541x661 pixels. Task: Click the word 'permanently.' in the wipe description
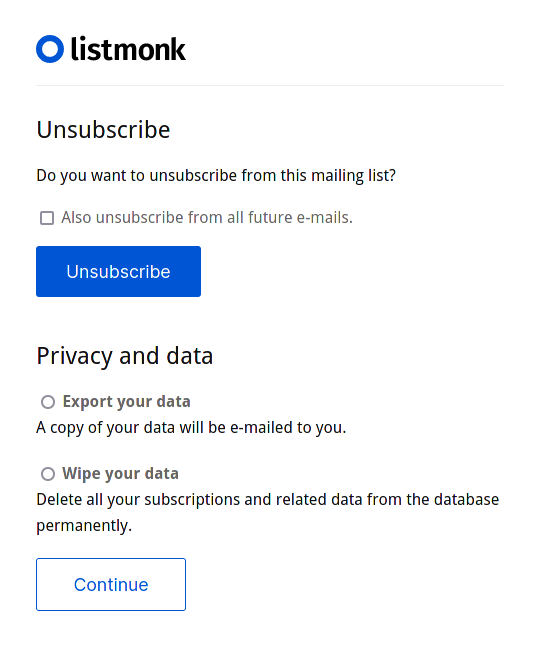pyautogui.click(x=84, y=526)
